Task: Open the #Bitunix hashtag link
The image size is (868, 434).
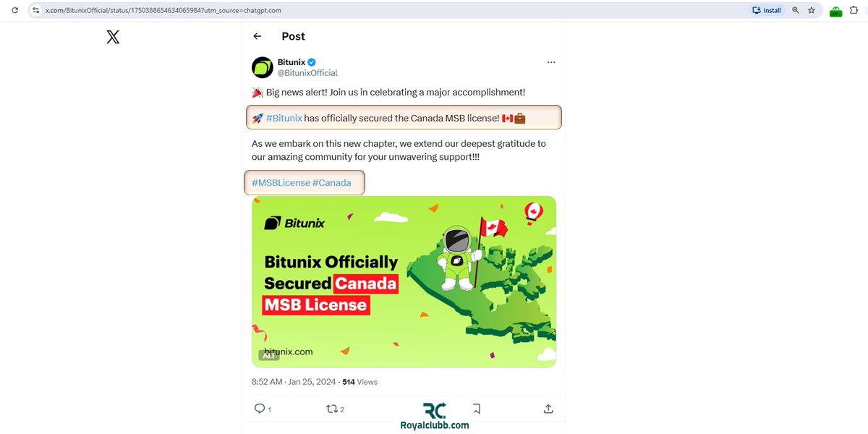Action: [x=284, y=118]
